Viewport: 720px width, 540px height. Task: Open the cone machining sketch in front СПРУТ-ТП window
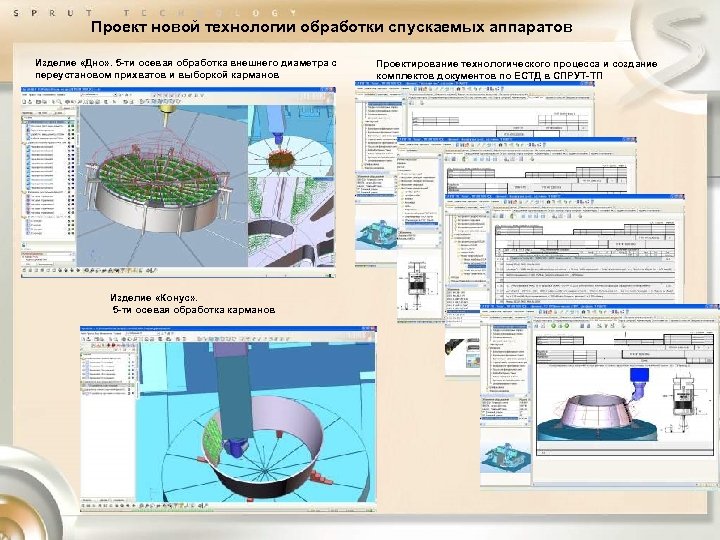598,407
